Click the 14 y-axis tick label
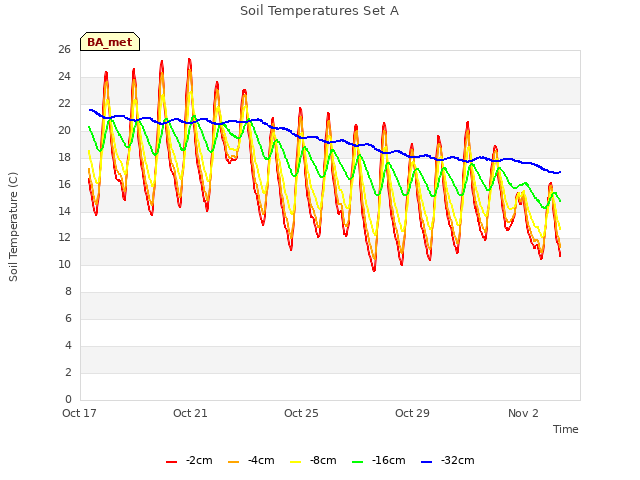 pos(64,211)
